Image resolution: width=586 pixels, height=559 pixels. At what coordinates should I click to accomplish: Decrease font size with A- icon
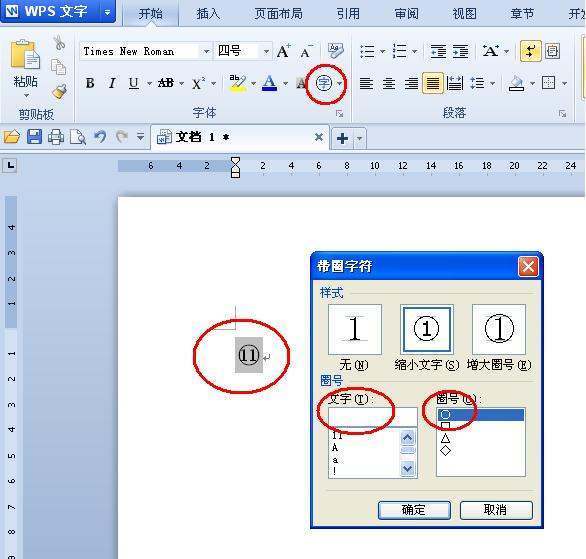click(x=307, y=51)
